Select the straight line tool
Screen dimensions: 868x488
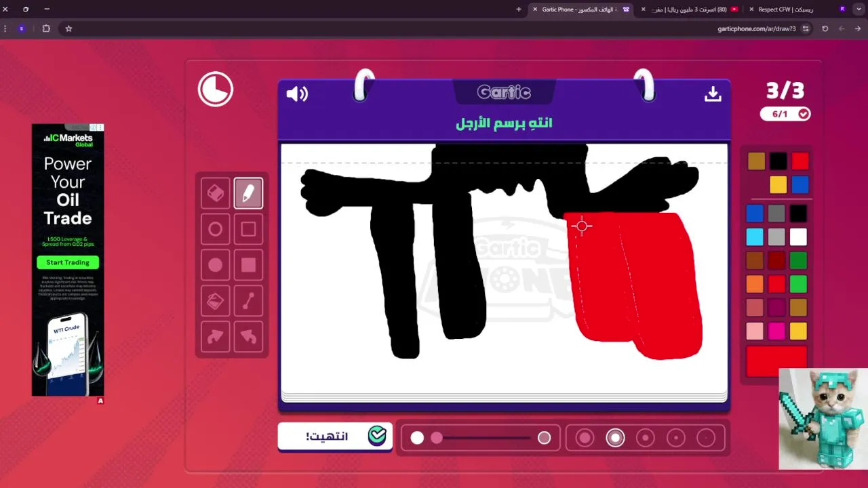[248, 301]
